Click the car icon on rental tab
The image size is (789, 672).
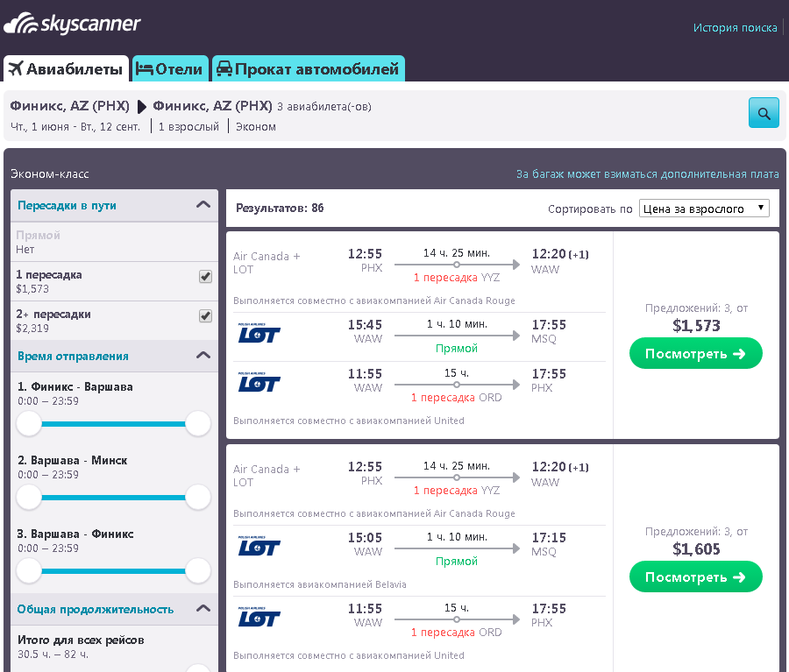(224, 69)
